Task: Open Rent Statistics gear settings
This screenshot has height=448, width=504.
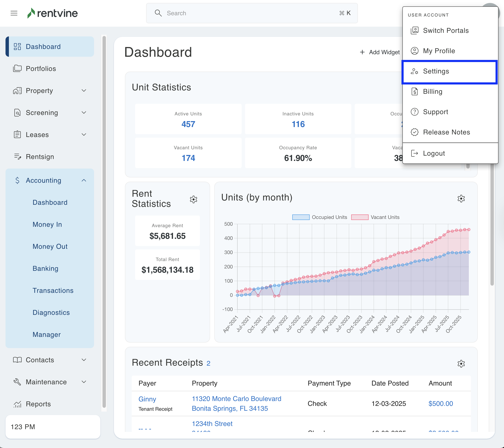Action: (194, 199)
